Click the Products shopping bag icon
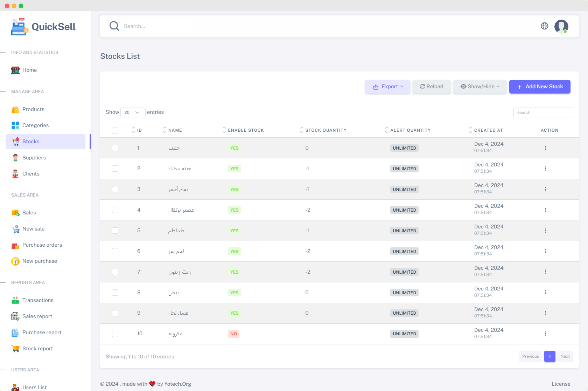Viewport: 588px width, 391px height. click(15, 109)
